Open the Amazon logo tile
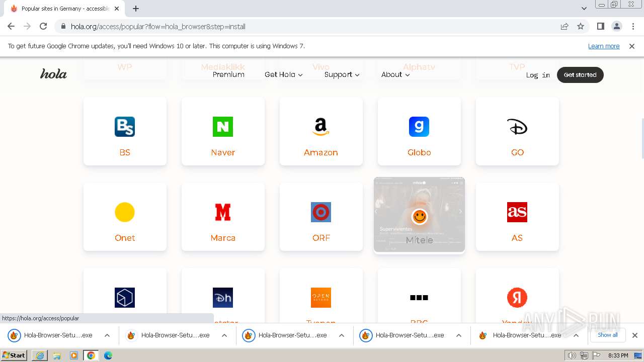The height and width of the screenshot is (362, 644). pyautogui.click(x=321, y=127)
